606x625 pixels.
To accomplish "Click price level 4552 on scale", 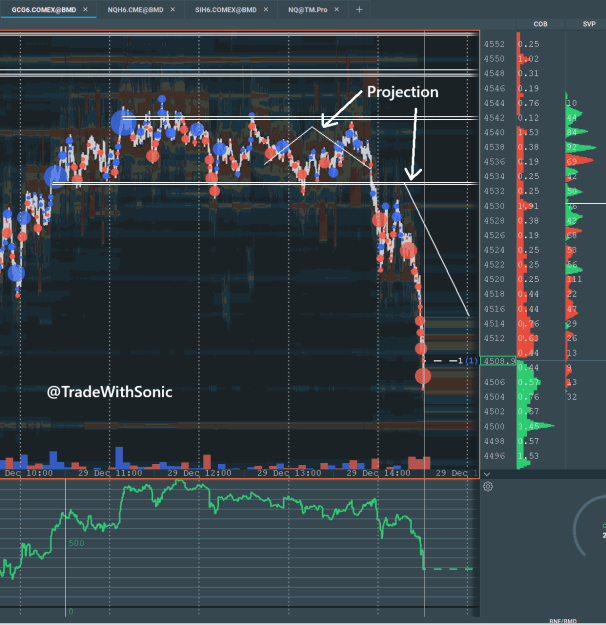I will pyautogui.click(x=494, y=44).
